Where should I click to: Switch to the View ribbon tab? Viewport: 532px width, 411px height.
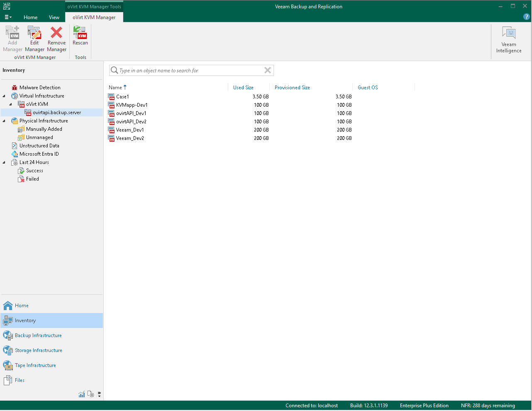click(54, 17)
